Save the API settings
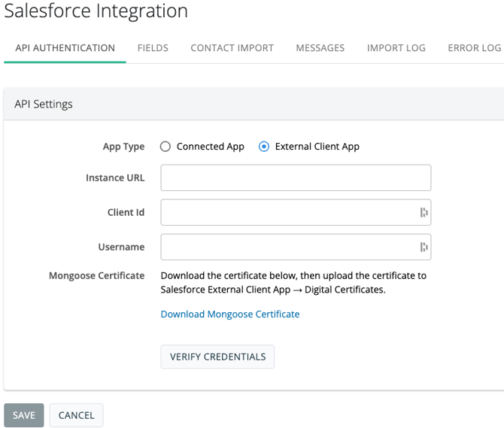The height and width of the screenshot is (428, 504). [24, 415]
